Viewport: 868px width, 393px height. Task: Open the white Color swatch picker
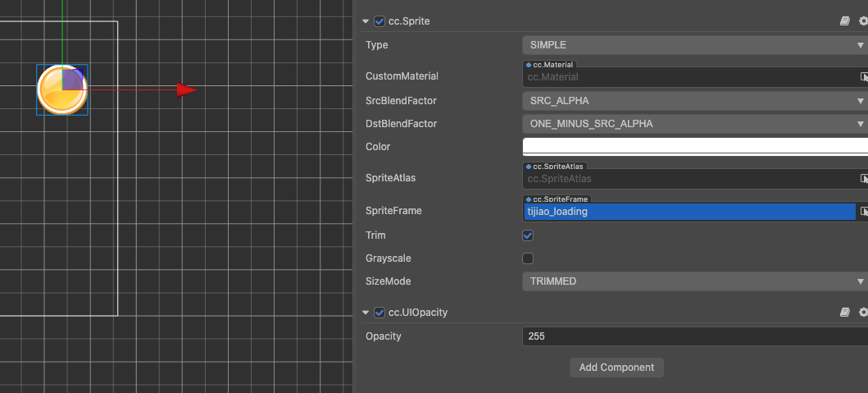694,146
